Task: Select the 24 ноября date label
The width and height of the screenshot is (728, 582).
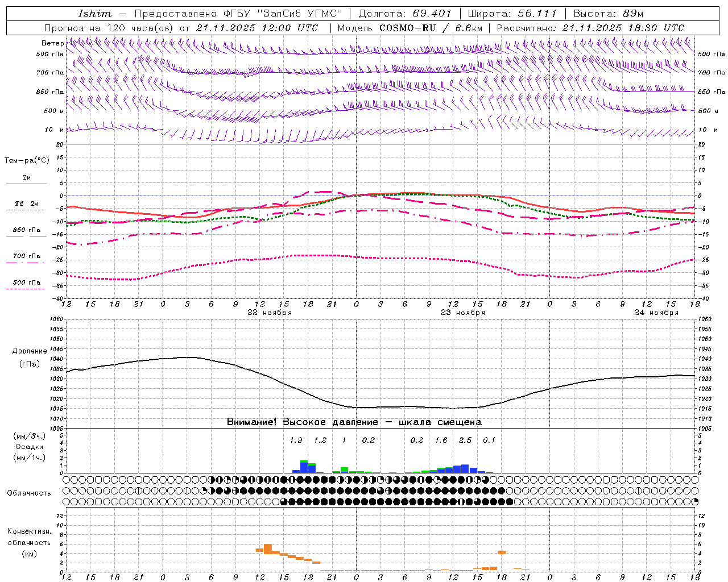Action: click(656, 313)
